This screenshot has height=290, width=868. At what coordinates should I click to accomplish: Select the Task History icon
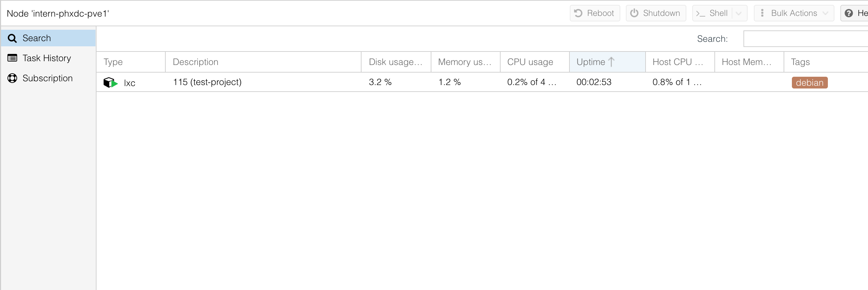point(12,58)
